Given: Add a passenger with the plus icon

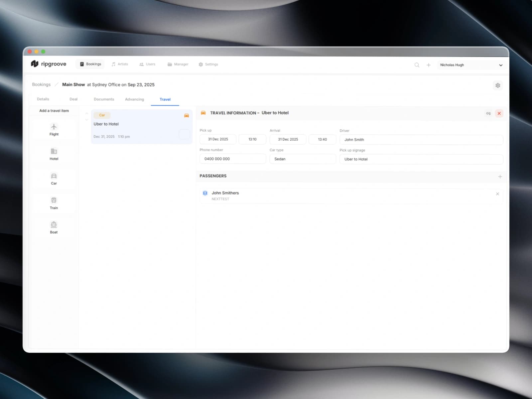Looking at the screenshot, I should click(x=500, y=177).
